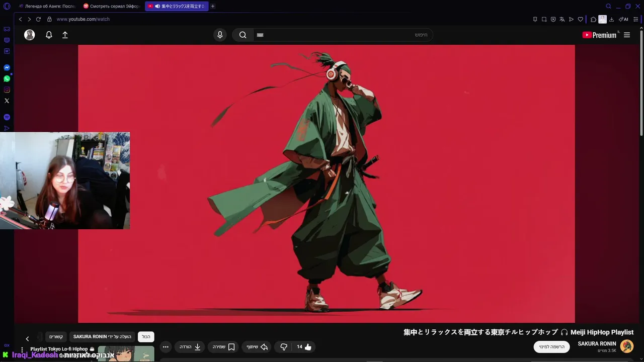This screenshot has height=362, width=644.
Task: Open the Easy Setup sliders icon
Action: click(x=636, y=19)
